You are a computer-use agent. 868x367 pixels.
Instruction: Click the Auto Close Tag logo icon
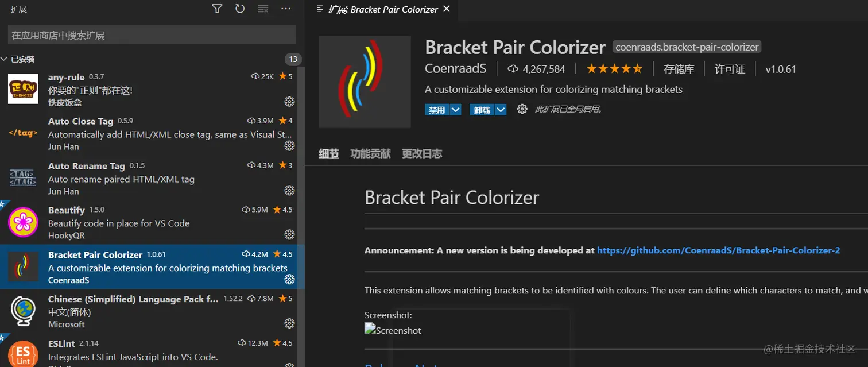click(24, 133)
